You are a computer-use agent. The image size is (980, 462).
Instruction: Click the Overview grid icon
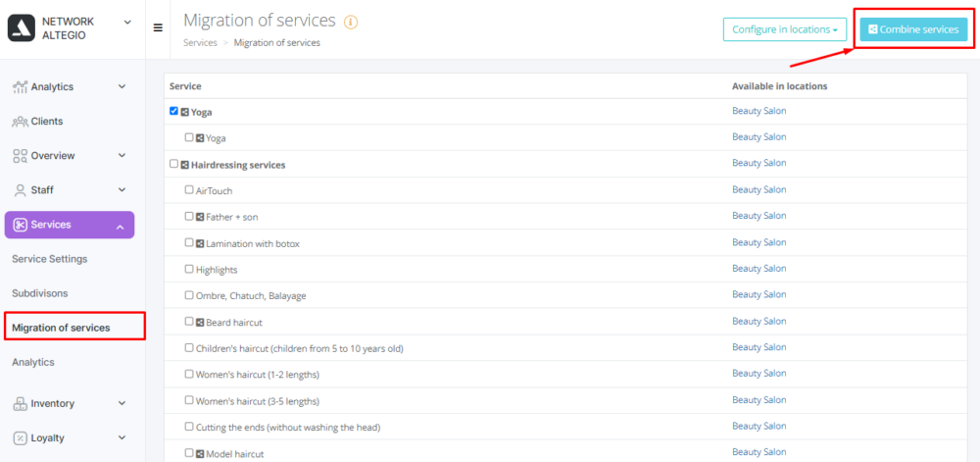point(20,156)
